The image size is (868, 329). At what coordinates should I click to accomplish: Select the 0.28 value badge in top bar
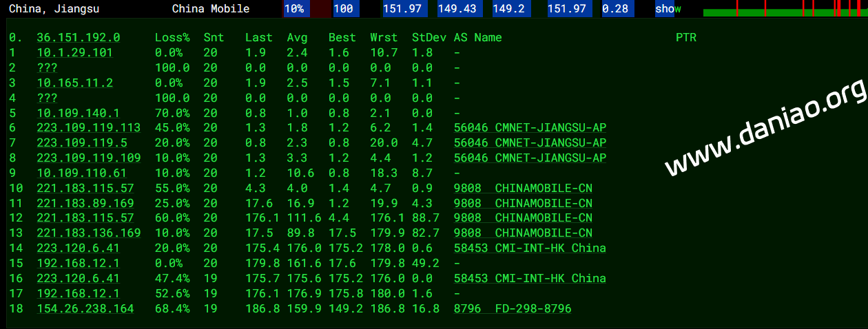point(615,9)
